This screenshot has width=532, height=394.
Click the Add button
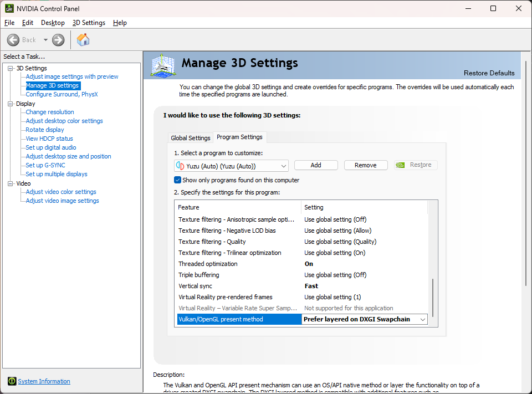pyautogui.click(x=316, y=165)
